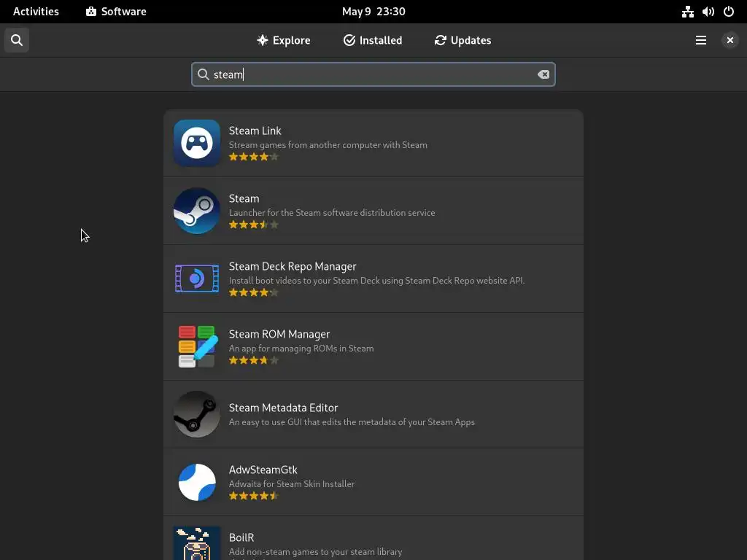This screenshot has height=560, width=747.
Task: Click the AdwSteamGtk app icon
Action: click(197, 482)
